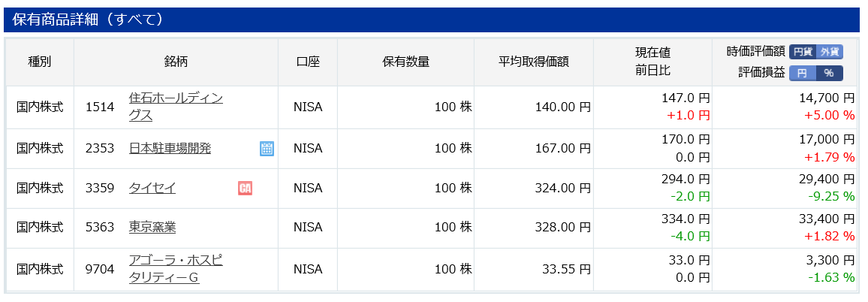The width and height of the screenshot is (868, 302).
Task: Click the 現在値 前日比 column header
Action: [x=653, y=62]
